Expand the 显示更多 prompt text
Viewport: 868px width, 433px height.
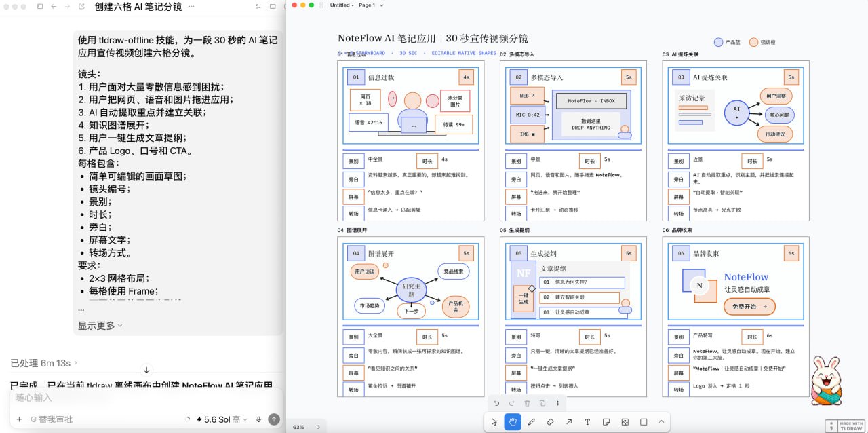[x=100, y=326]
